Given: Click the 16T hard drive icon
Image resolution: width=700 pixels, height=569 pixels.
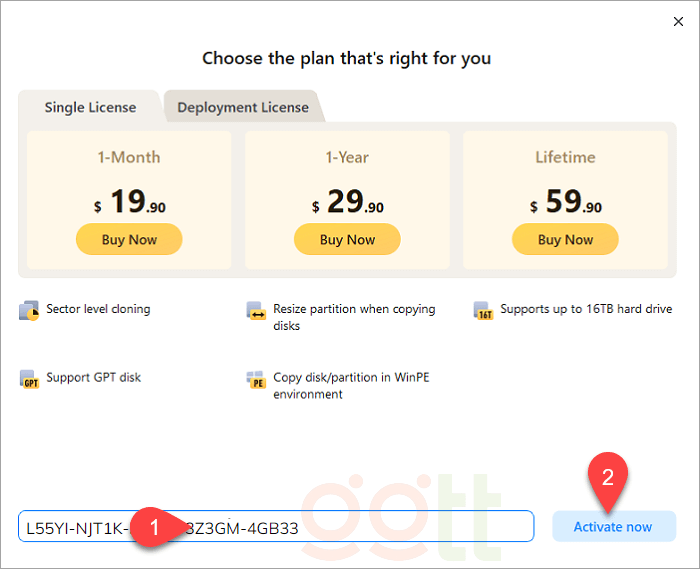Looking at the screenshot, I should pos(483,310).
